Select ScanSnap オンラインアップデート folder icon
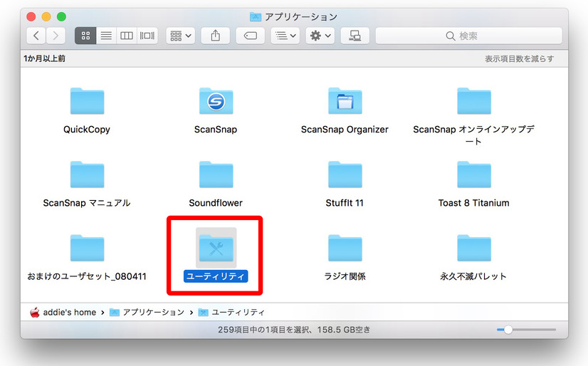 tap(474, 101)
